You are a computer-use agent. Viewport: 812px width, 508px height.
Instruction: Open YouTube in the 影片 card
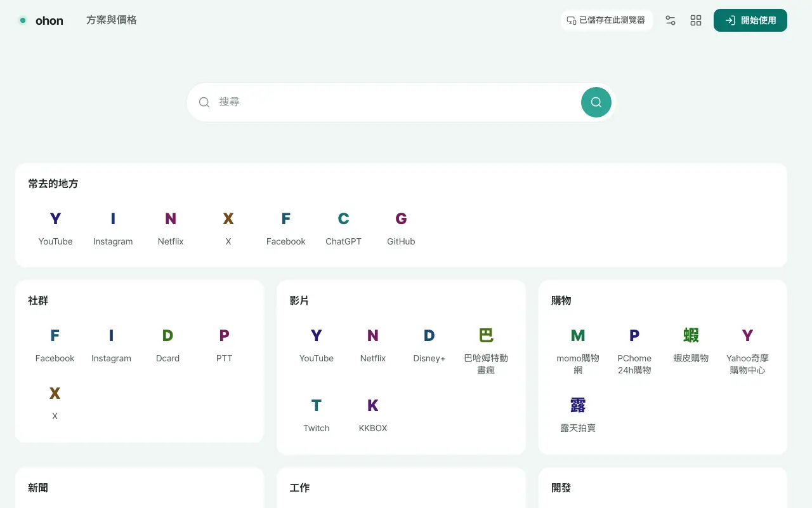pyautogui.click(x=317, y=345)
